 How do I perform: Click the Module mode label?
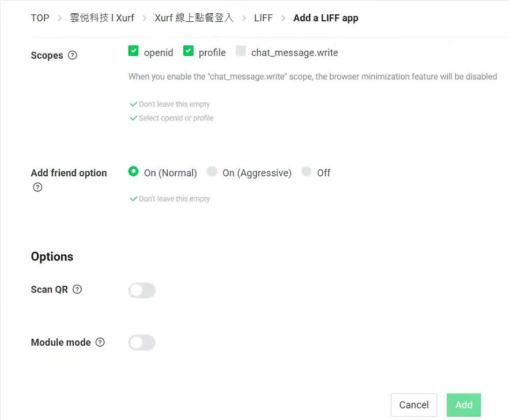61,342
